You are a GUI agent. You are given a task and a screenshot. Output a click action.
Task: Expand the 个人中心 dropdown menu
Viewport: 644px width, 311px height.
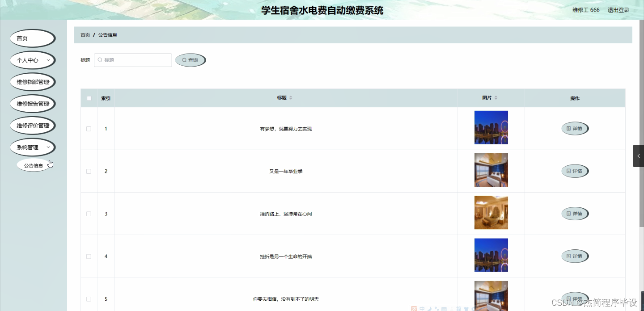[x=32, y=60]
